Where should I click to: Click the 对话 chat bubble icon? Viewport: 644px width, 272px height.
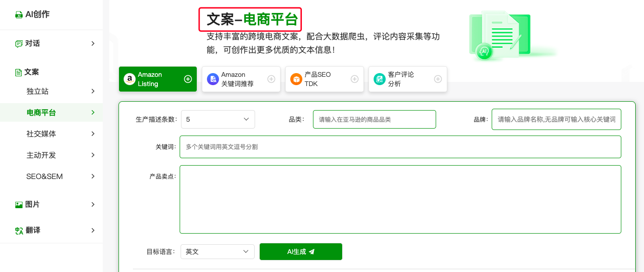pos(19,43)
